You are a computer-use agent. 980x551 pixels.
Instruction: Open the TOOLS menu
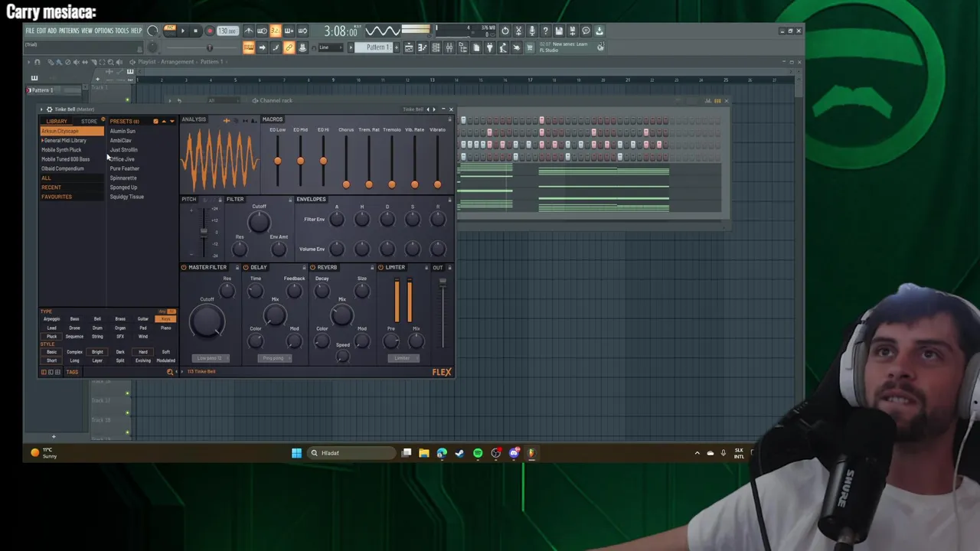tap(122, 31)
